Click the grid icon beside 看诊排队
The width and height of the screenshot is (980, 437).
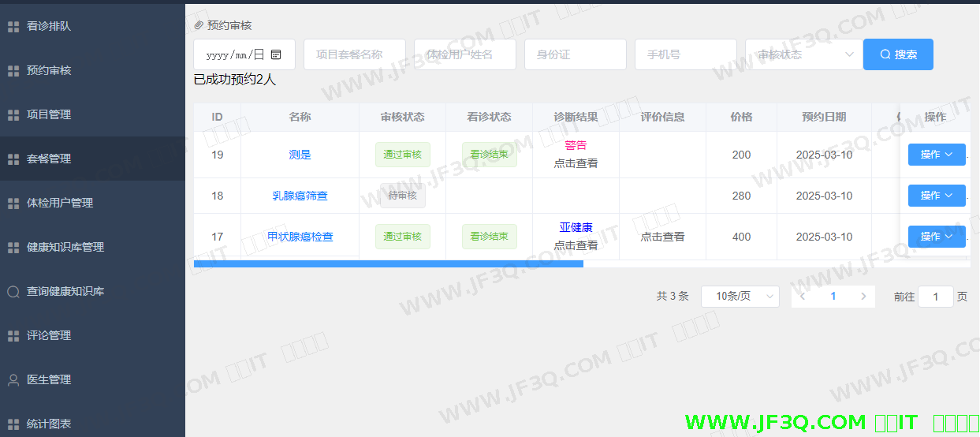point(13,27)
